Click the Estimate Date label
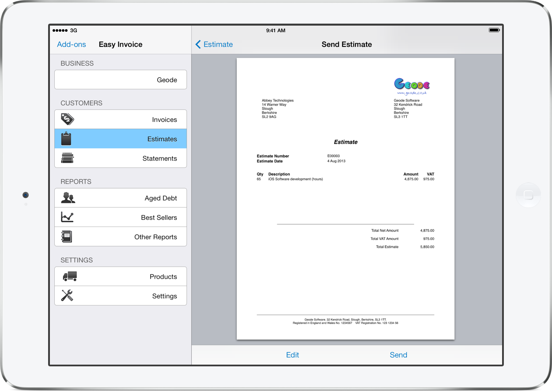552x392 pixels. coord(270,161)
